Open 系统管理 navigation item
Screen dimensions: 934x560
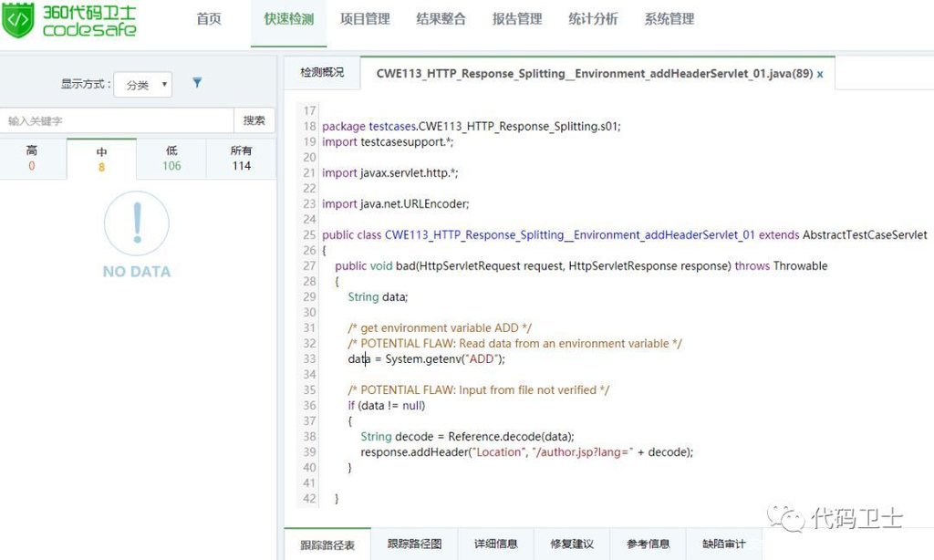[x=669, y=19]
